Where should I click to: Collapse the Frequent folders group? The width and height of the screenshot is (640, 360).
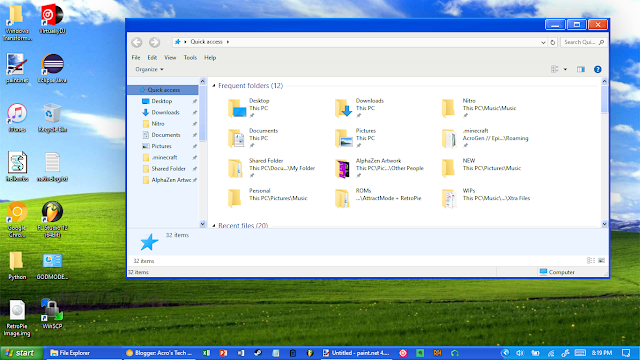214,86
